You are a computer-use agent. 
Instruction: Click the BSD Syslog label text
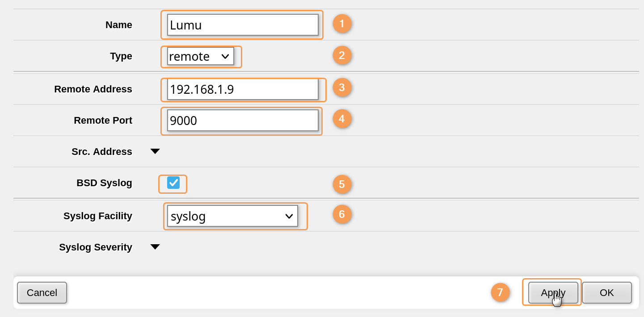point(104,183)
